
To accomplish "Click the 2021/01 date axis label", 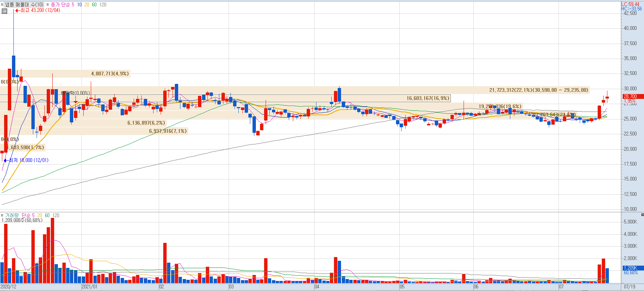I will click(90, 287).
